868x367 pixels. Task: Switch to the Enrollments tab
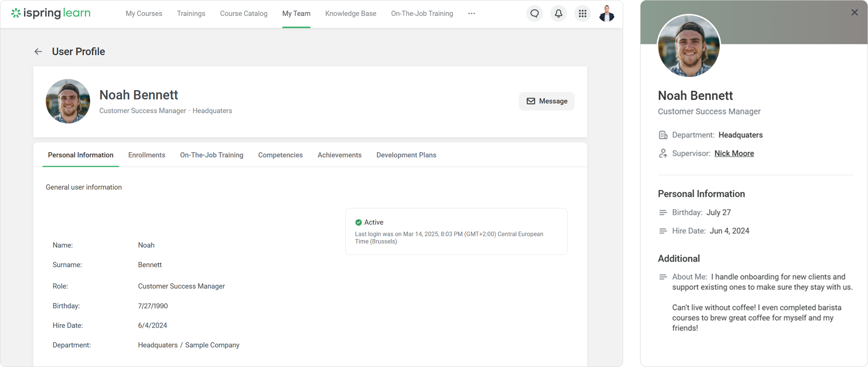click(x=147, y=155)
